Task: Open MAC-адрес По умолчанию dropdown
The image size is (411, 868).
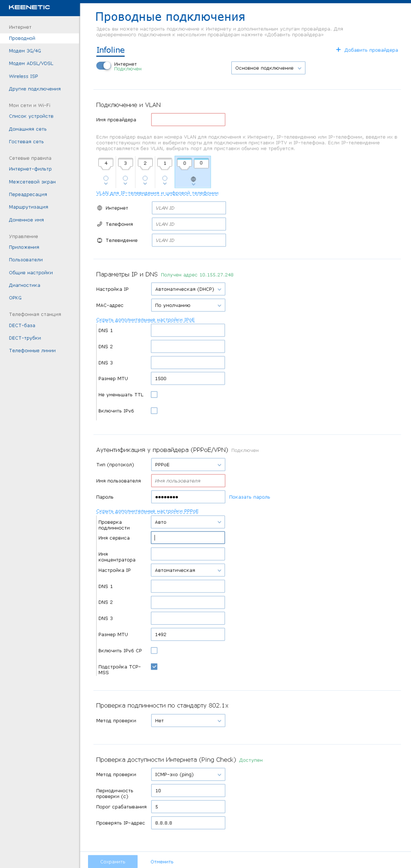Action: tap(188, 305)
